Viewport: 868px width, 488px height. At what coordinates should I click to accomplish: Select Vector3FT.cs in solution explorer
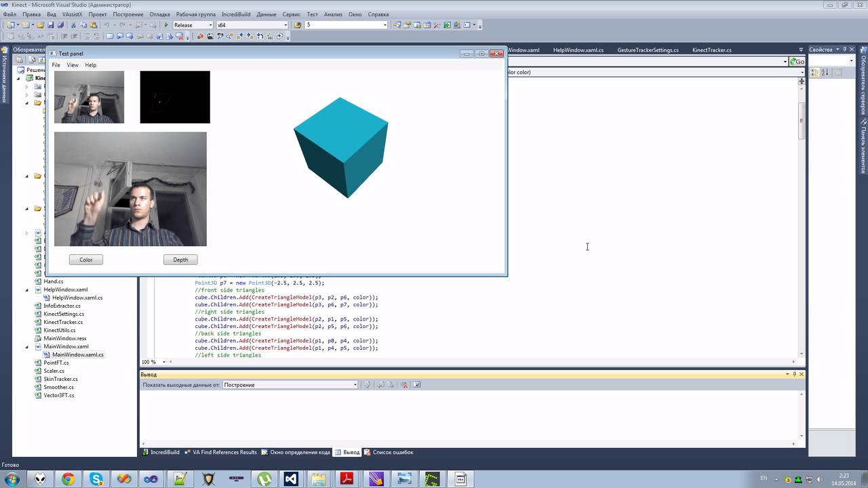click(59, 395)
